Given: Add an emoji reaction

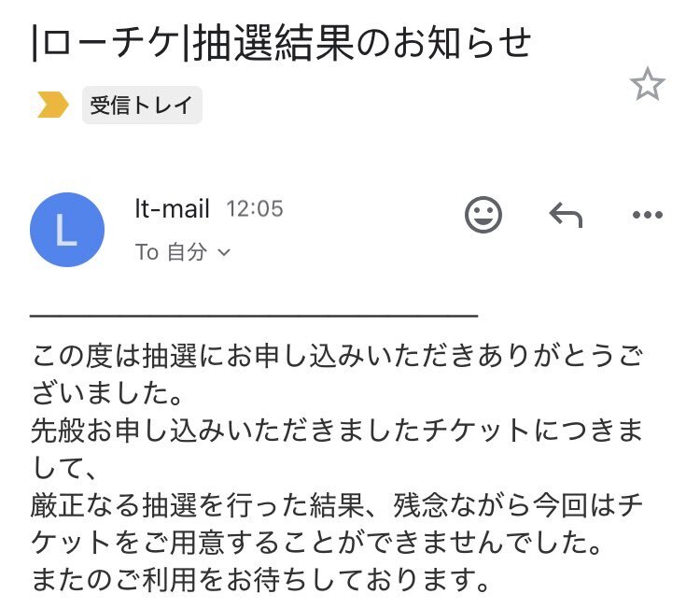Looking at the screenshot, I should 483,216.
